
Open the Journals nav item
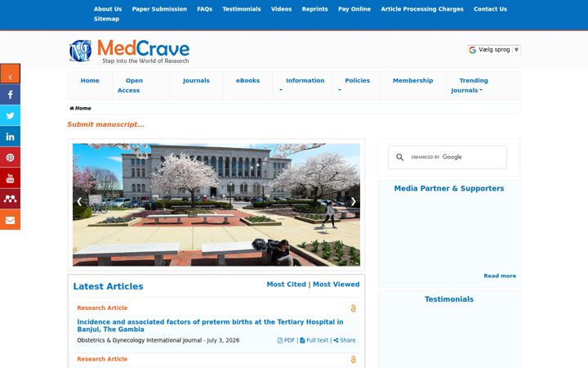coord(196,81)
